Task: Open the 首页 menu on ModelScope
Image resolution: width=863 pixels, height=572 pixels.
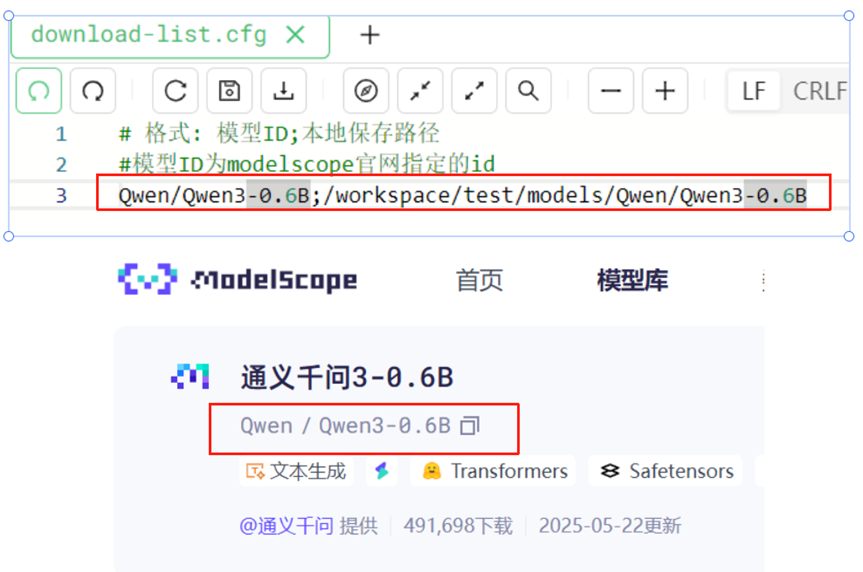Action: pos(479,281)
